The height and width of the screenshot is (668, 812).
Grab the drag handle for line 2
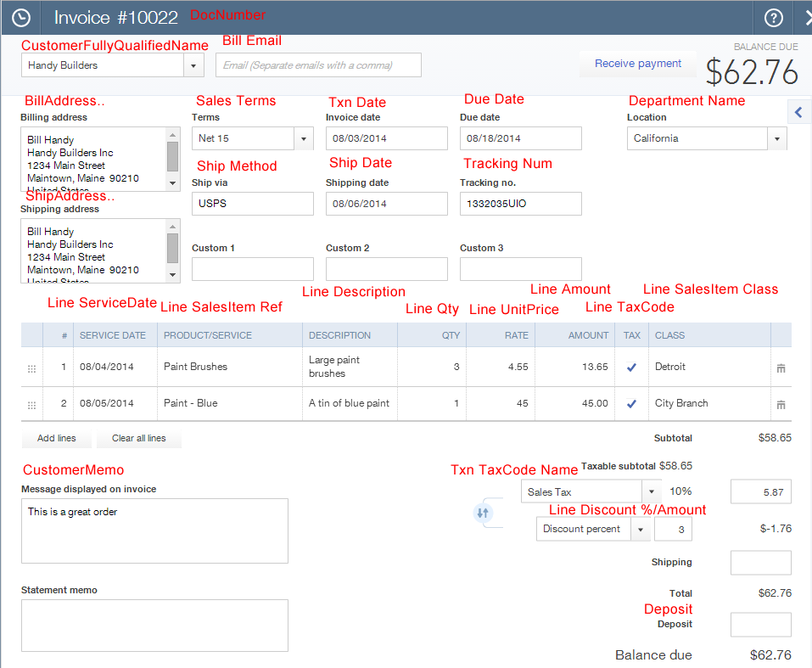31,405
